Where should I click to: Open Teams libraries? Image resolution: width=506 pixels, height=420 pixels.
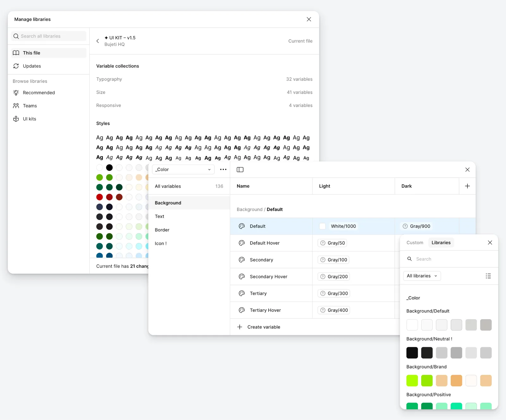(x=49, y=106)
